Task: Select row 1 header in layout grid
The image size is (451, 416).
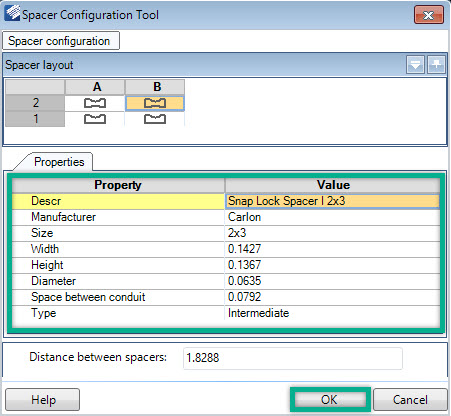Action: (x=35, y=119)
